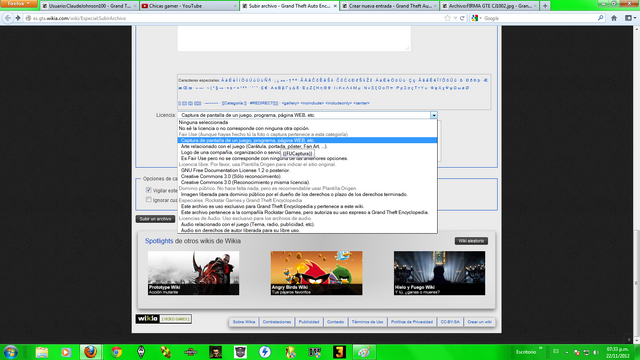Screen dimensions: 640x360
Task: Select 'Imagen liberada para dominio público' option
Action: (307, 194)
